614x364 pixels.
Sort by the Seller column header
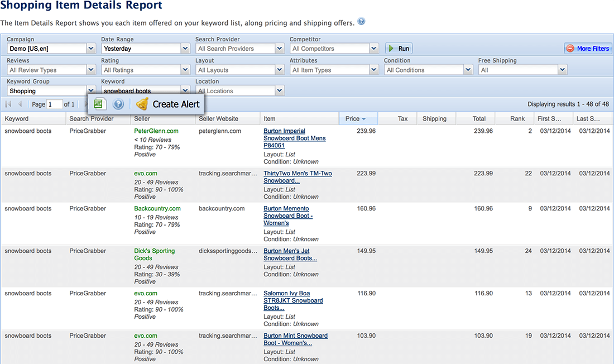163,118
